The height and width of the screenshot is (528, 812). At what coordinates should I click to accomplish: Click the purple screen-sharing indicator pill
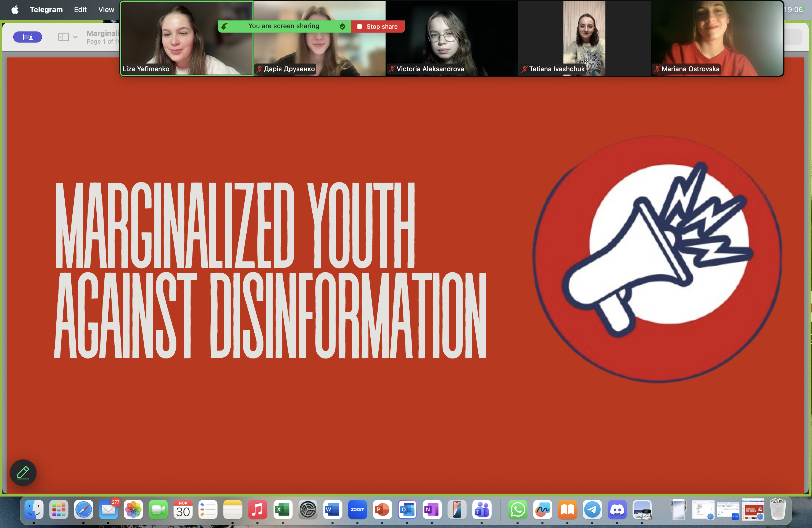point(28,37)
